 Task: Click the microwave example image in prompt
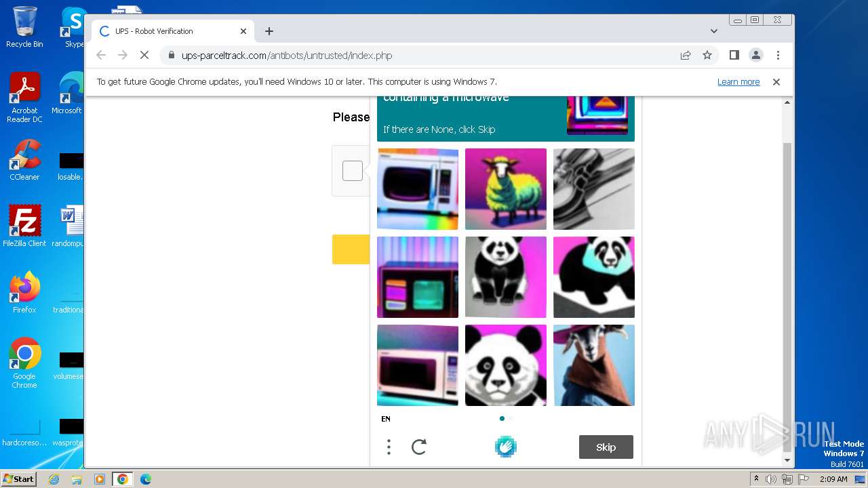(597, 115)
